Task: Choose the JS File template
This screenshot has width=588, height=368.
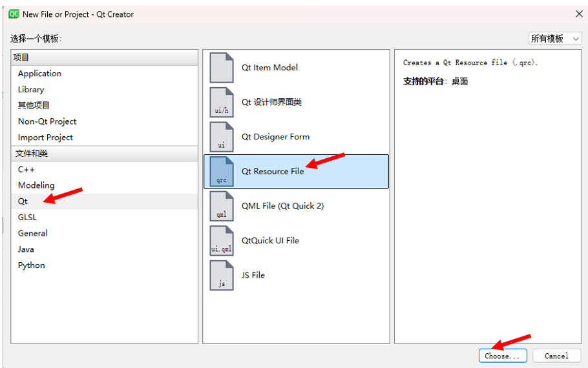Action: click(296, 276)
